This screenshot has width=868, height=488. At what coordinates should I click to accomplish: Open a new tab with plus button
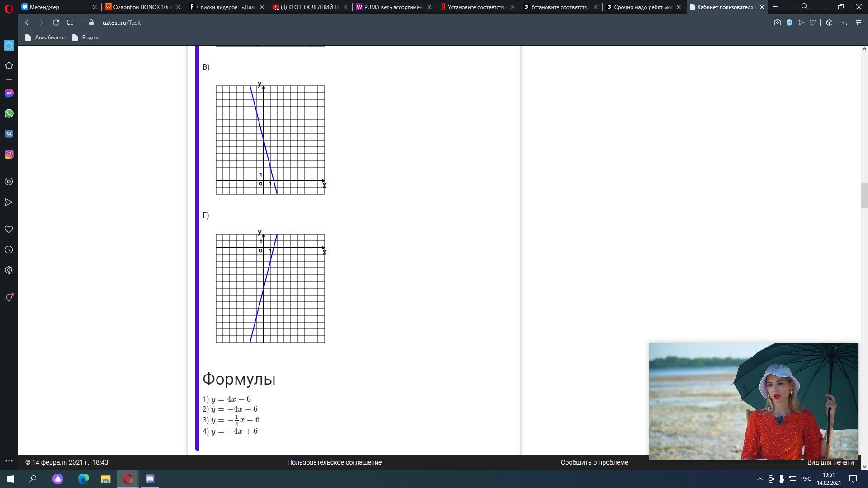point(775,7)
